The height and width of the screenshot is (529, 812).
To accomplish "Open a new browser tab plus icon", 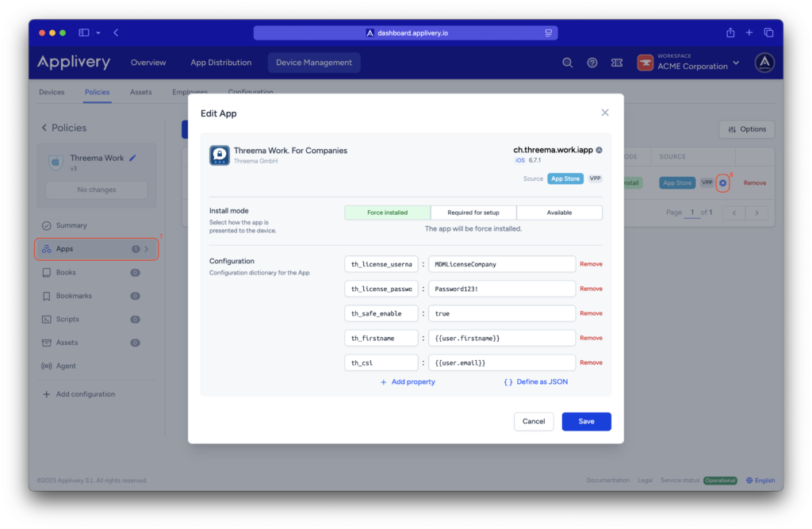I will 749,33.
